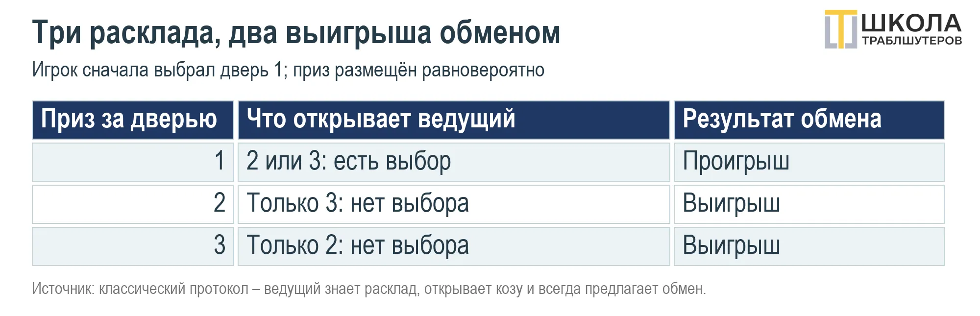Click the word ТРАБЛШУТЕРОВ under the logo
The width and height of the screenshot is (980, 316).
tap(912, 41)
